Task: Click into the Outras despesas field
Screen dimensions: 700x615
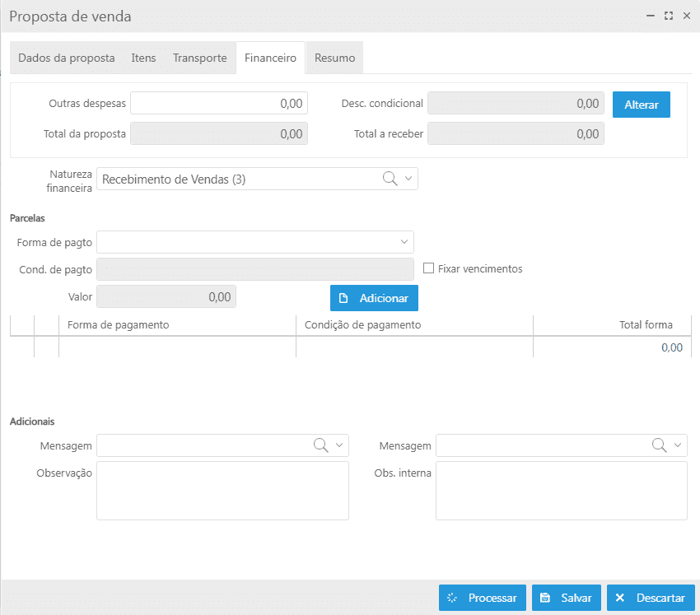Action: [x=218, y=104]
